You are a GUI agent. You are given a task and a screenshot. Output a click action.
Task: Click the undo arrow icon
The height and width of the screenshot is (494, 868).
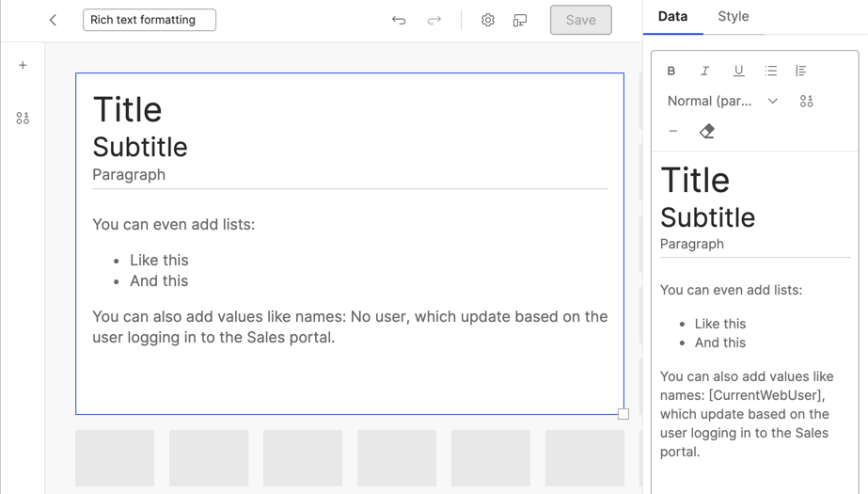pyautogui.click(x=399, y=20)
